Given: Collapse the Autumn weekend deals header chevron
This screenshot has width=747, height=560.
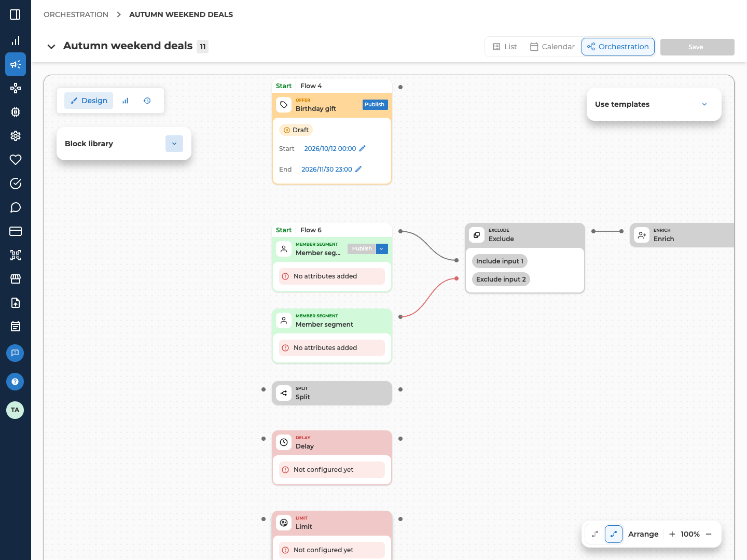Looking at the screenshot, I should (51, 47).
